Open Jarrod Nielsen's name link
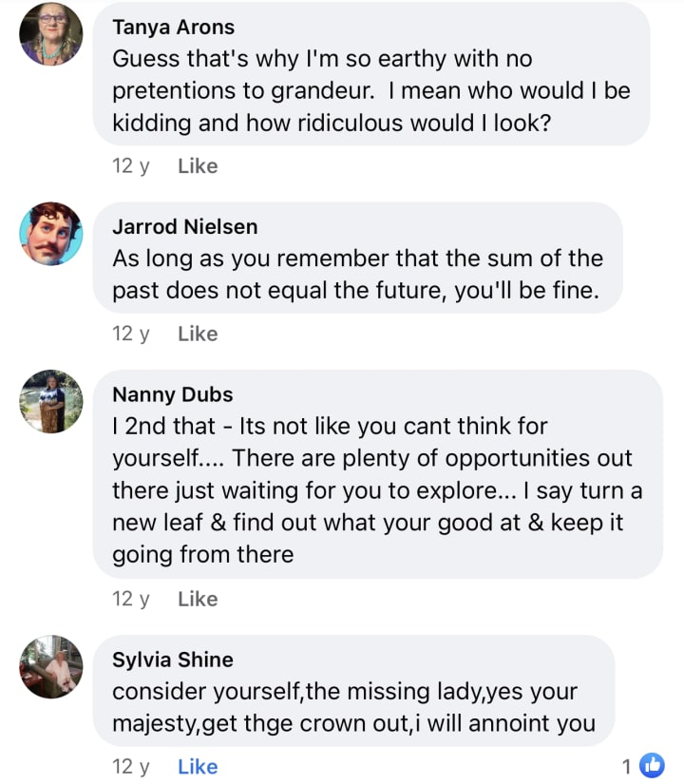Image resolution: width=684 pixels, height=784 pixels. pos(184,226)
